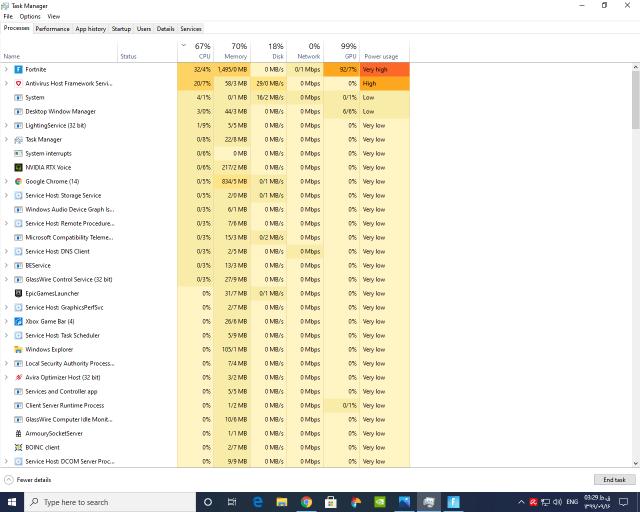Click the Service Host DNS Client icon
This screenshot has height=512, width=640.
coord(18,252)
